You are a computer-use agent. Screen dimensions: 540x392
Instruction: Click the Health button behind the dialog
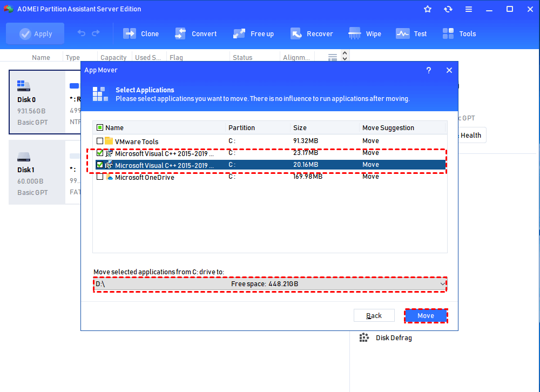pyautogui.click(x=471, y=136)
